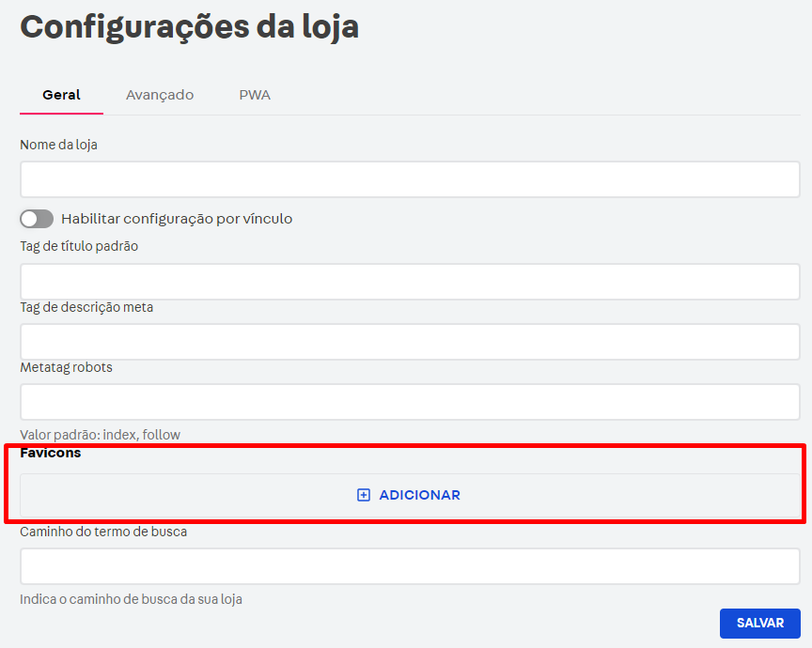Select the 'Metatag robots' input field
The height and width of the screenshot is (648, 812).
[409, 401]
